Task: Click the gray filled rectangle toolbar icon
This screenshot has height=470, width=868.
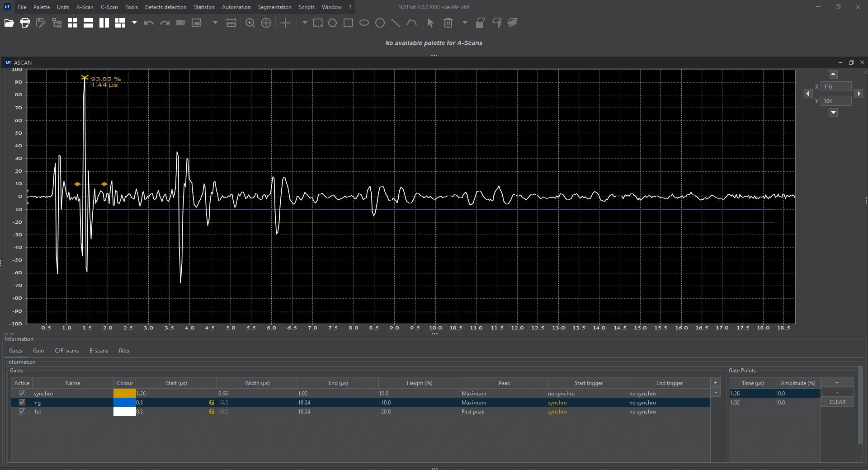Action: point(180,23)
